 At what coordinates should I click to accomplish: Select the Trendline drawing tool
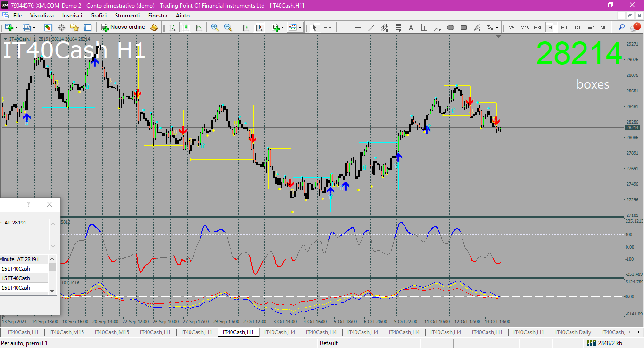[x=371, y=27]
